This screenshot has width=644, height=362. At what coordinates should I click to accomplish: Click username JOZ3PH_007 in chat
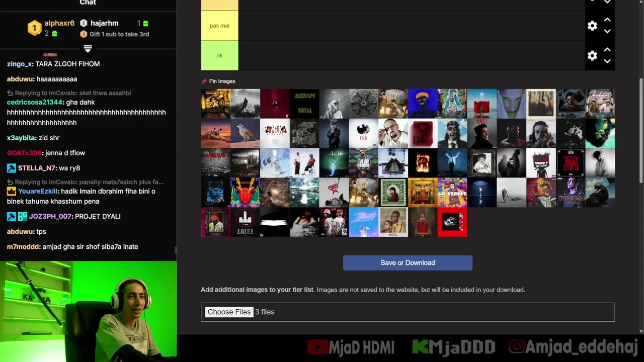(50, 216)
